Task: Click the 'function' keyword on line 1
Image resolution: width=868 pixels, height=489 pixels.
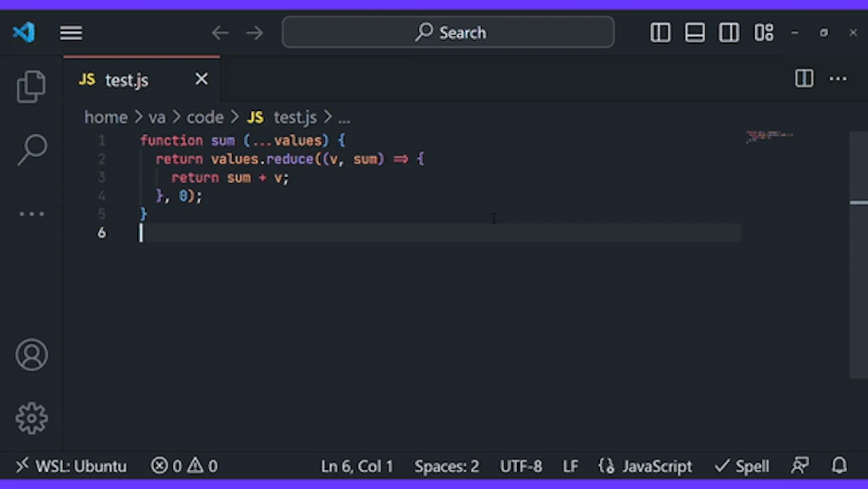Action: click(x=172, y=140)
